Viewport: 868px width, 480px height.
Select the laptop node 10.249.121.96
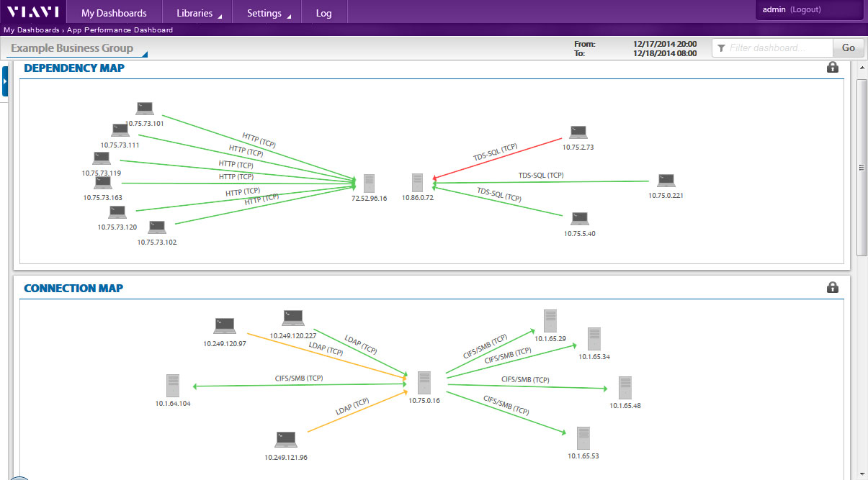(286, 440)
